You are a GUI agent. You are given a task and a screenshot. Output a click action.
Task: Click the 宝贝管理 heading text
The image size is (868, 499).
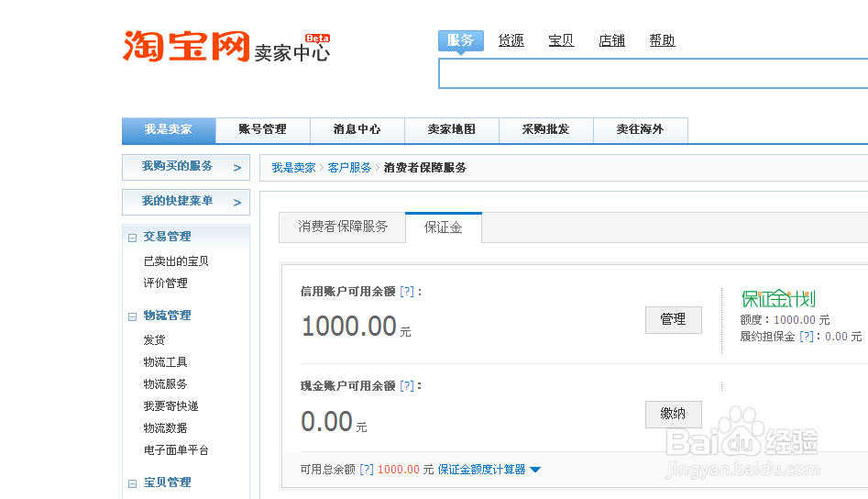point(167,482)
